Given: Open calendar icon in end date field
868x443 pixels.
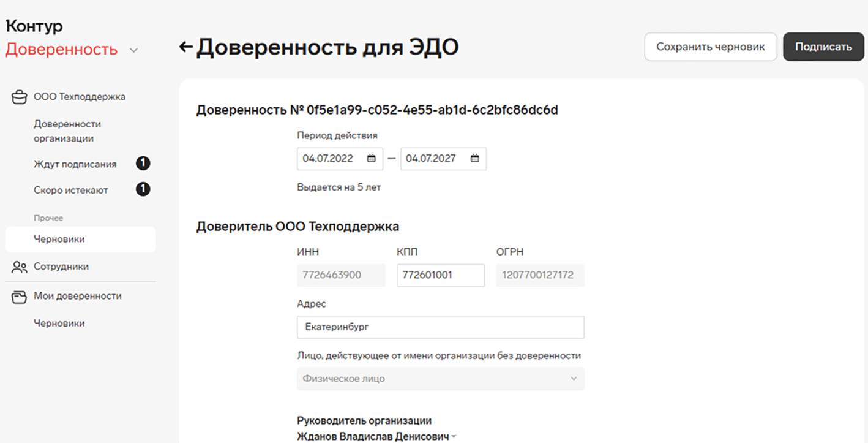Looking at the screenshot, I should 474,159.
